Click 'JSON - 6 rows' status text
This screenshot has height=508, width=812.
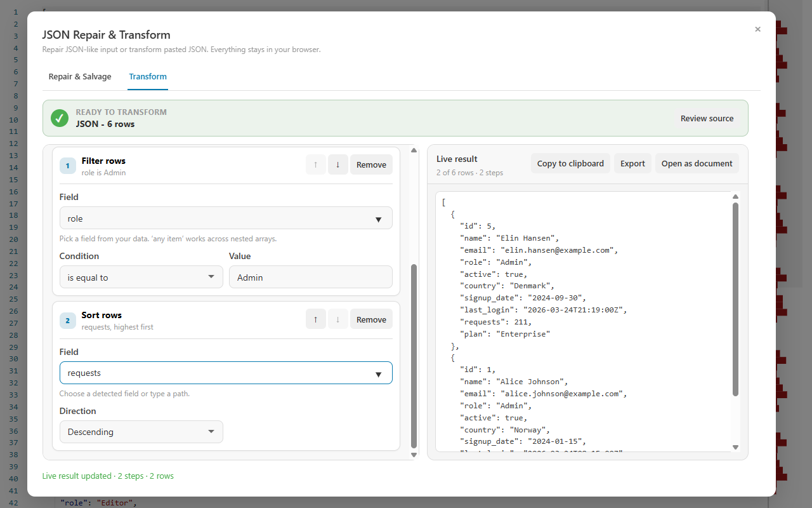(105, 124)
